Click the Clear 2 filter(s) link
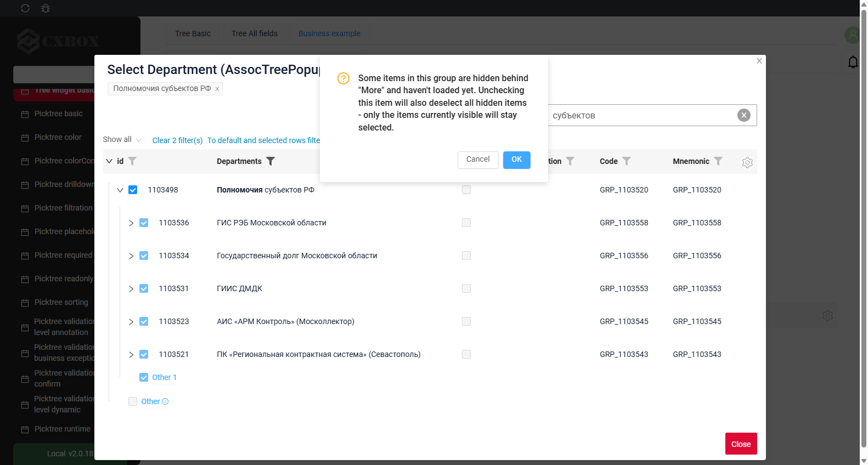The image size is (868, 465). (x=178, y=140)
